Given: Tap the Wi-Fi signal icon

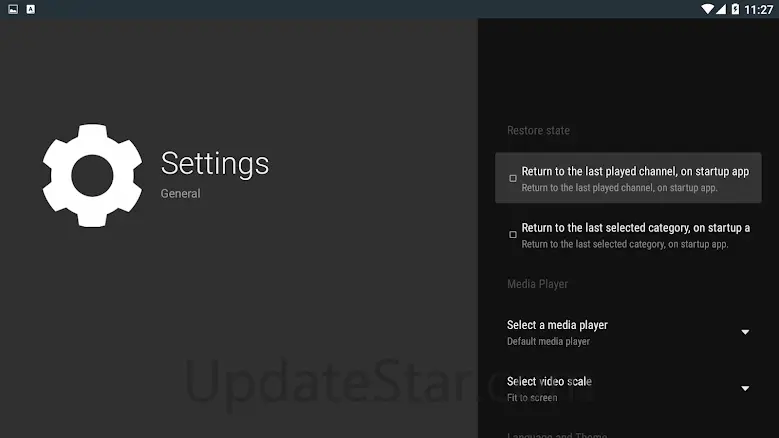Looking at the screenshot, I should click(707, 9).
